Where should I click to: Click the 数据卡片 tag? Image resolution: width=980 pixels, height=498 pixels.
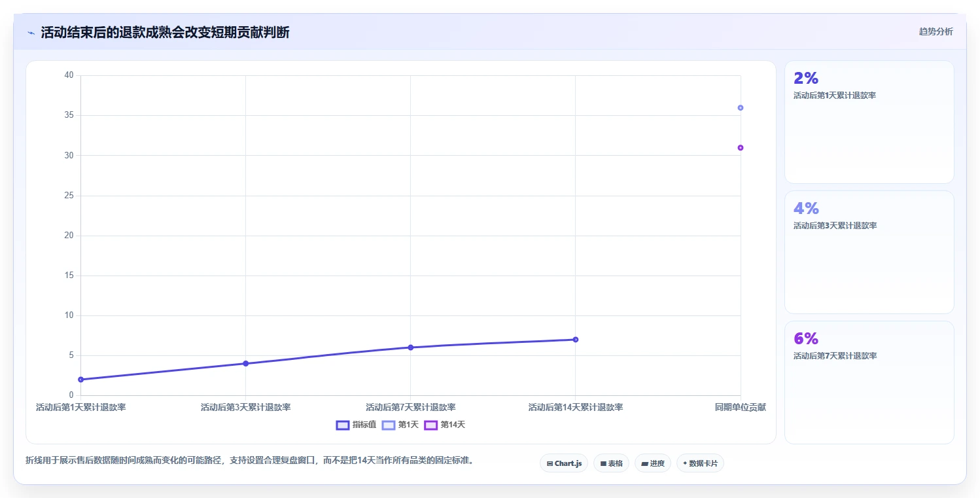pyautogui.click(x=700, y=463)
